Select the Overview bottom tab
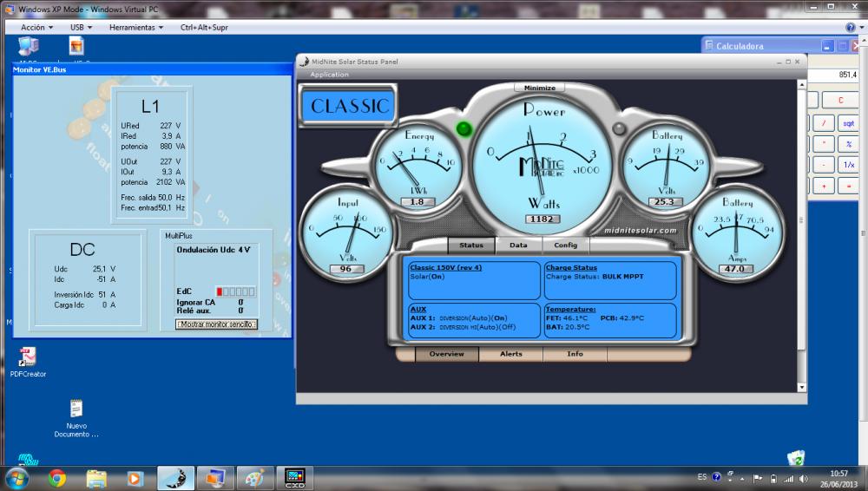 (x=447, y=354)
